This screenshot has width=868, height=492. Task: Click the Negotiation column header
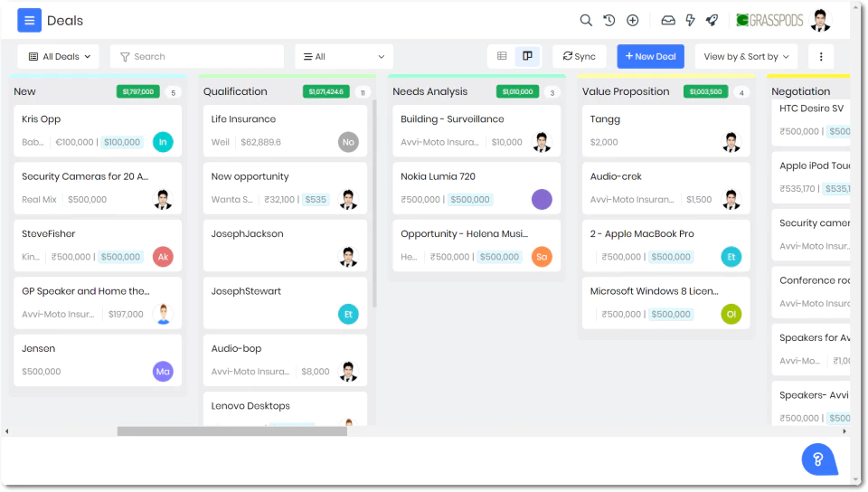pyautogui.click(x=800, y=91)
